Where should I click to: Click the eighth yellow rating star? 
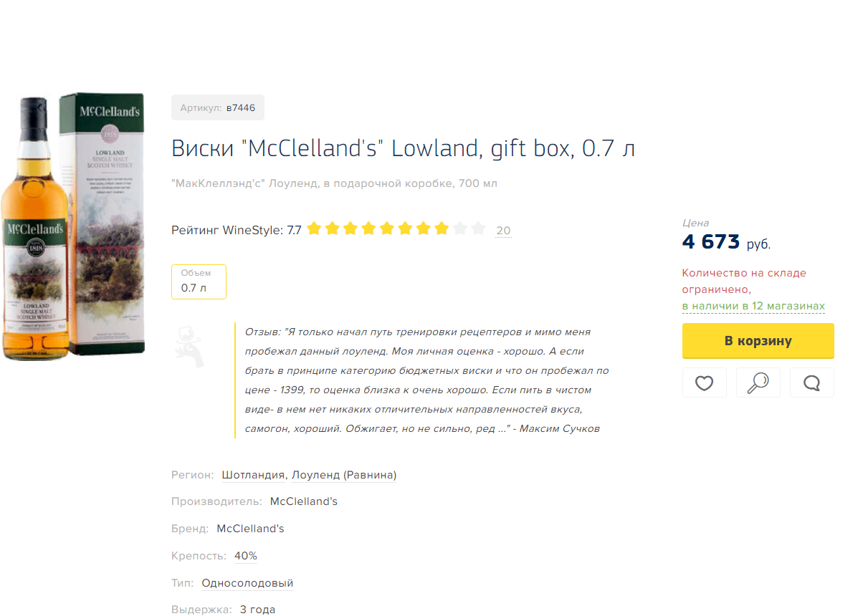pos(442,229)
